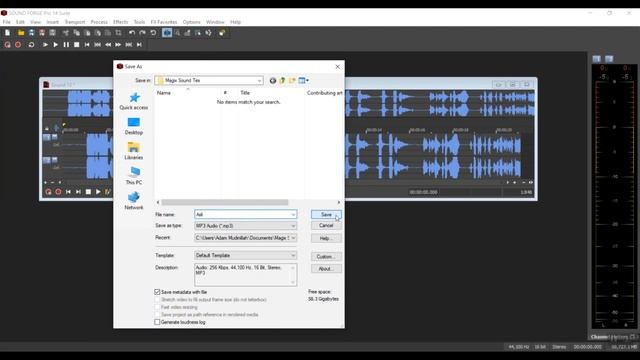Click the About button

coord(326,269)
